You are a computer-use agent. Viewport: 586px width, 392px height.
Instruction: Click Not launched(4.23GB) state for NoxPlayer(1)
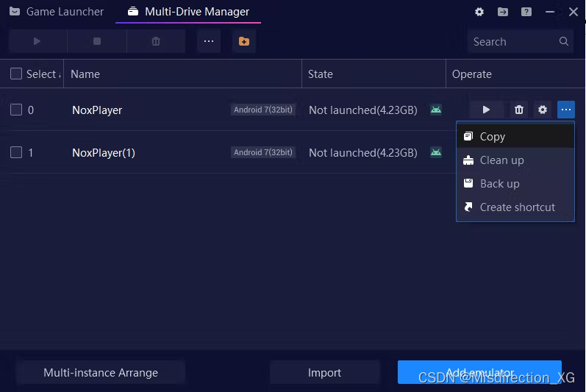coord(363,153)
